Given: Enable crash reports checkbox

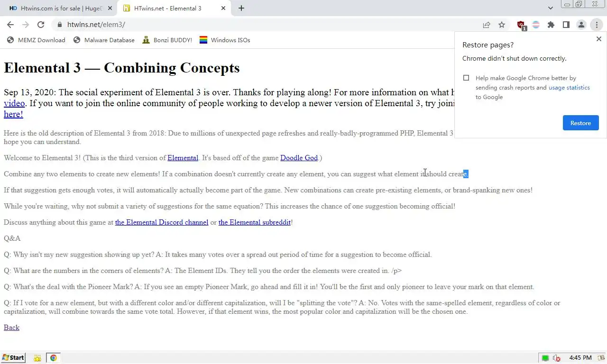Looking at the screenshot, I should click(466, 78).
